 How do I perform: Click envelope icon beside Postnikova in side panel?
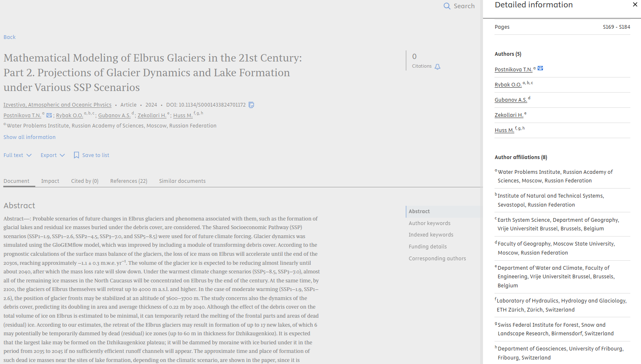[x=540, y=68]
